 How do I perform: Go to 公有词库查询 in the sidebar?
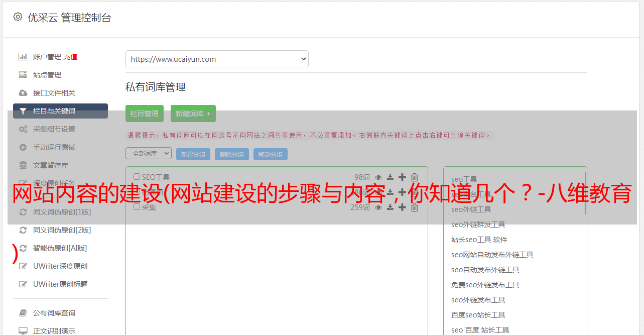pos(54,313)
